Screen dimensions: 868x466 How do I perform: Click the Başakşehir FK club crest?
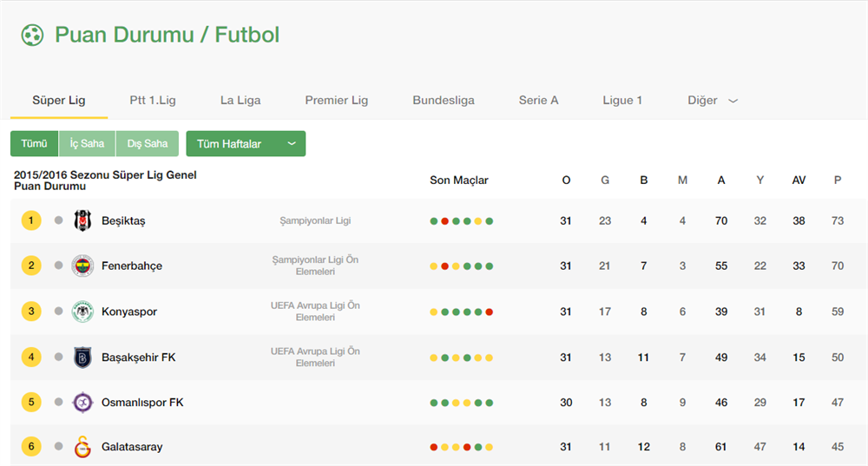[82, 357]
